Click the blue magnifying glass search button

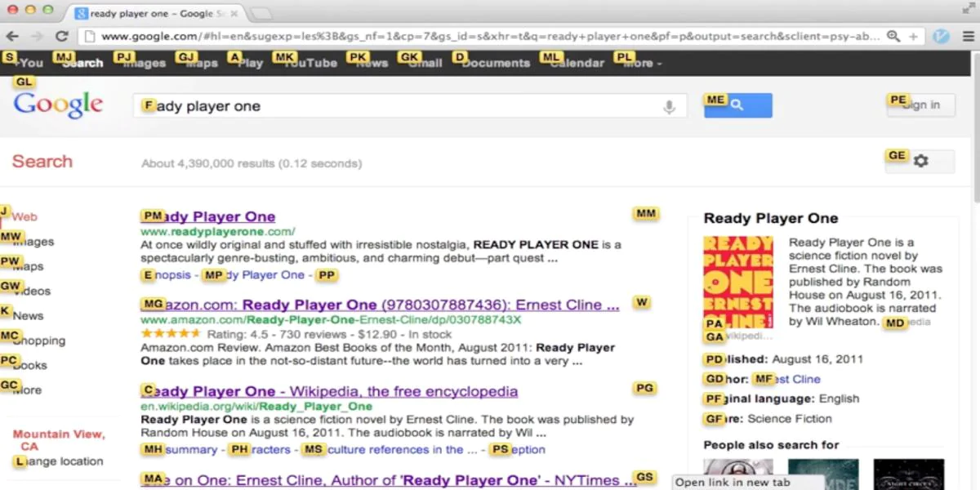click(739, 105)
